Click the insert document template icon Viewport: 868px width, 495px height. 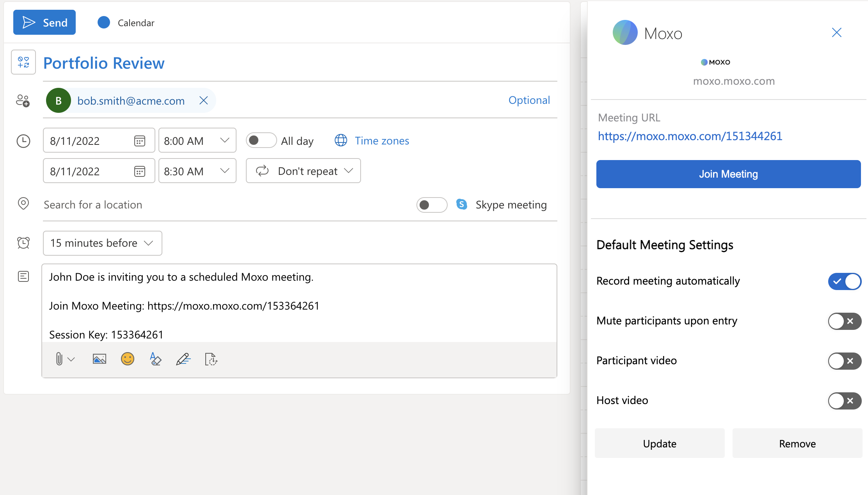[x=211, y=359]
